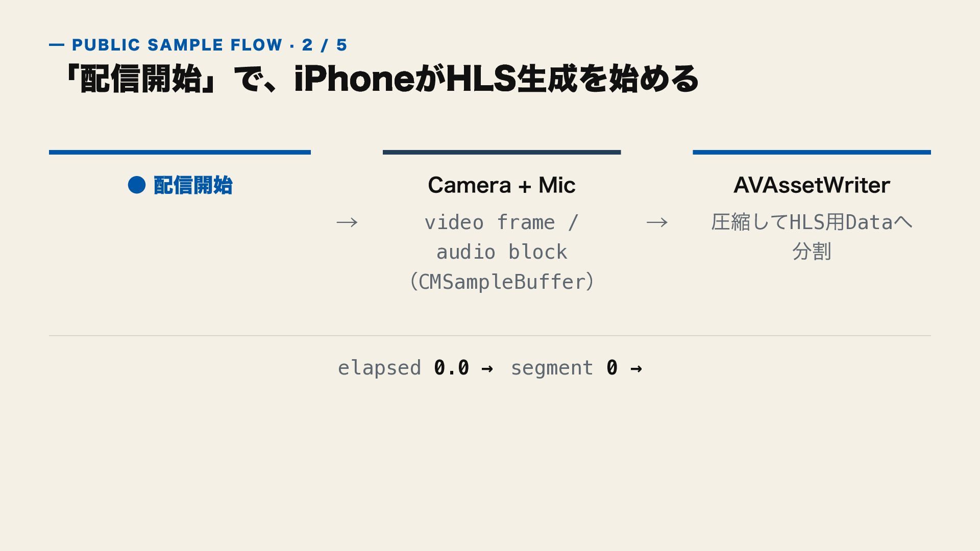Image resolution: width=980 pixels, height=551 pixels.
Task: Select the 配信開始 label
Action: [193, 185]
